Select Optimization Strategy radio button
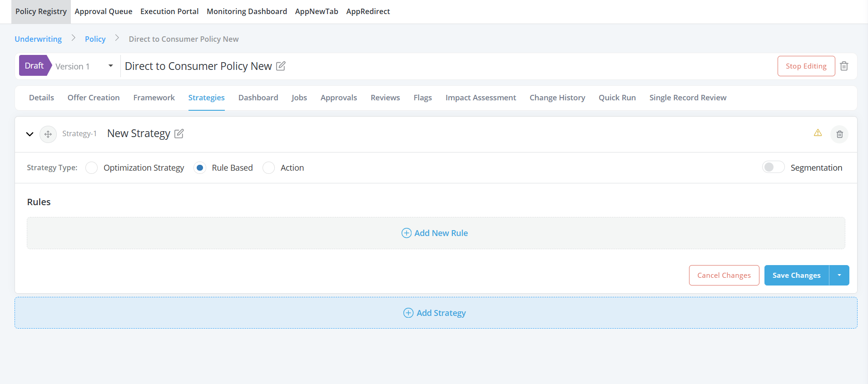The image size is (868, 384). tap(92, 168)
